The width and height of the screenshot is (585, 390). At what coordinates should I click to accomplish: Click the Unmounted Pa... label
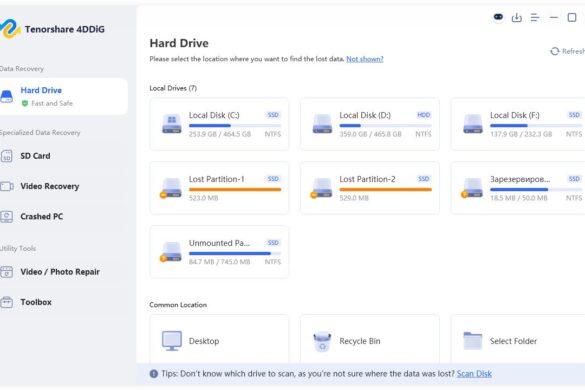pos(219,243)
